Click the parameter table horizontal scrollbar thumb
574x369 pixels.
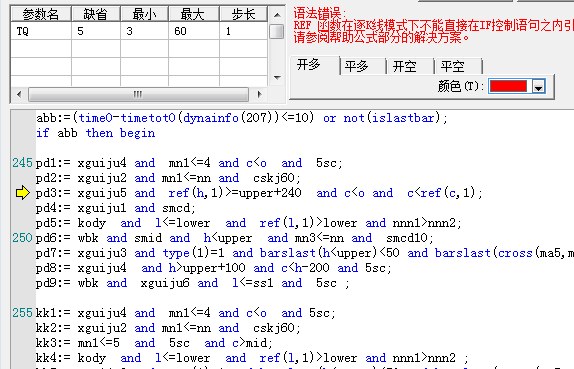[x=138, y=94]
